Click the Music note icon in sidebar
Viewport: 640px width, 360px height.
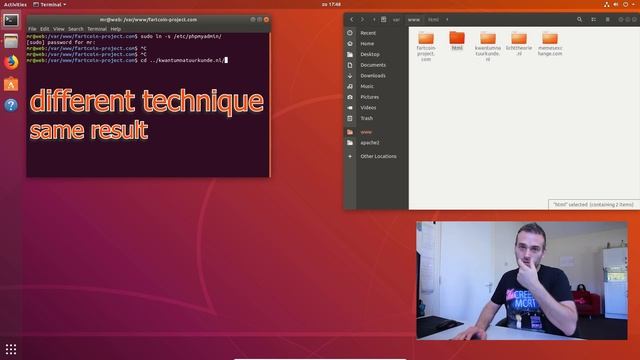pos(350,86)
